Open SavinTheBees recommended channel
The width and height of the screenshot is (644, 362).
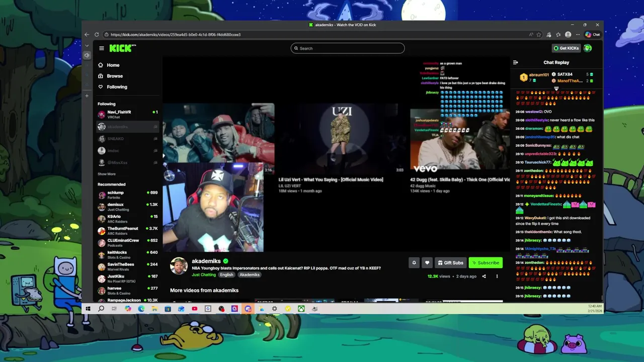tap(128, 266)
